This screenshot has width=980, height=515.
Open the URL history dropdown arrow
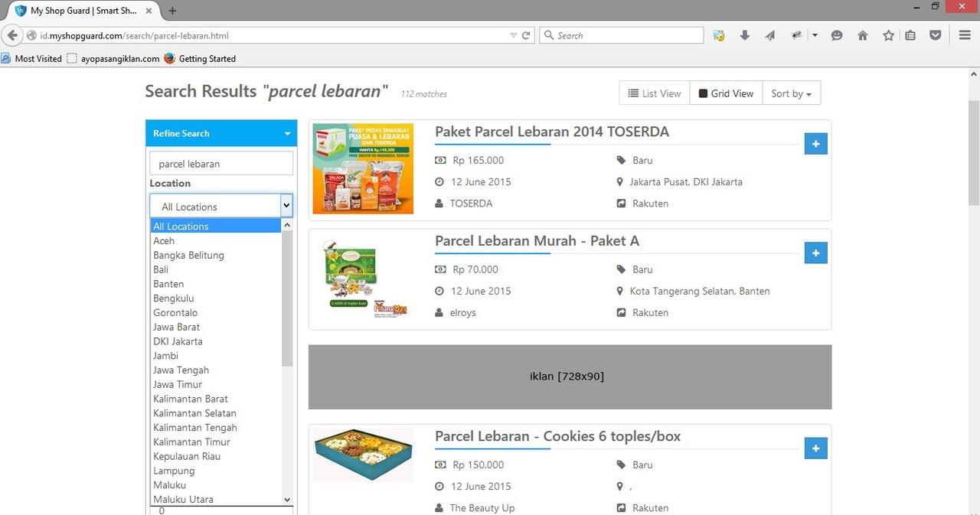tap(514, 35)
